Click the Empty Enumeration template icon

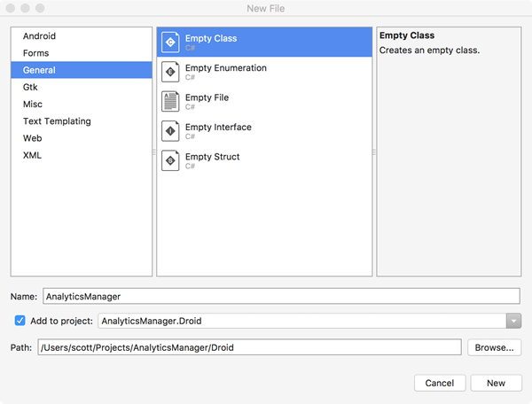point(171,73)
